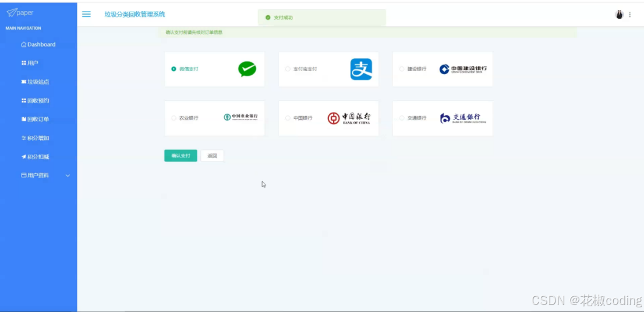Select the 微信支付 radio button
Viewport: 644px width, 312px height.
click(174, 69)
